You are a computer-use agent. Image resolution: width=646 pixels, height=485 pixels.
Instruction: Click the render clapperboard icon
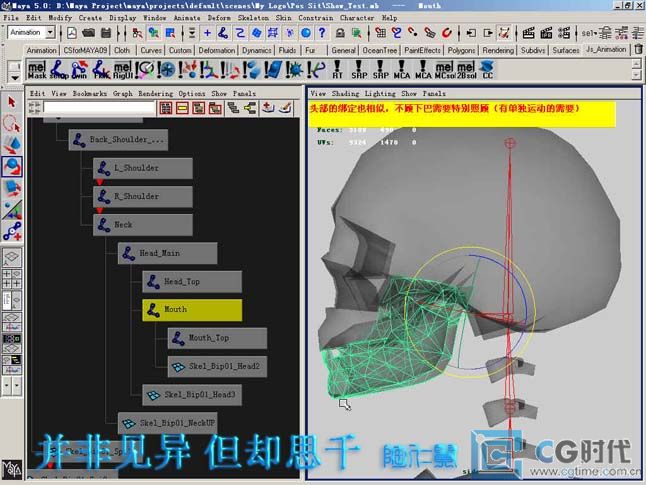(x=529, y=33)
